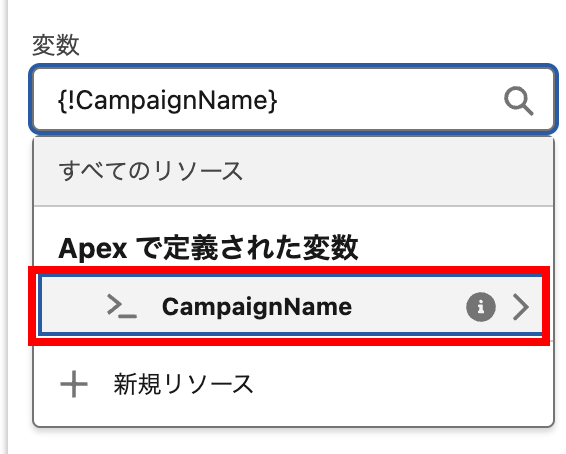Image resolution: width=566 pixels, height=454 pixels.
Task: Click blank space right of {!CampaignName} text
Action: click(390, 101)
